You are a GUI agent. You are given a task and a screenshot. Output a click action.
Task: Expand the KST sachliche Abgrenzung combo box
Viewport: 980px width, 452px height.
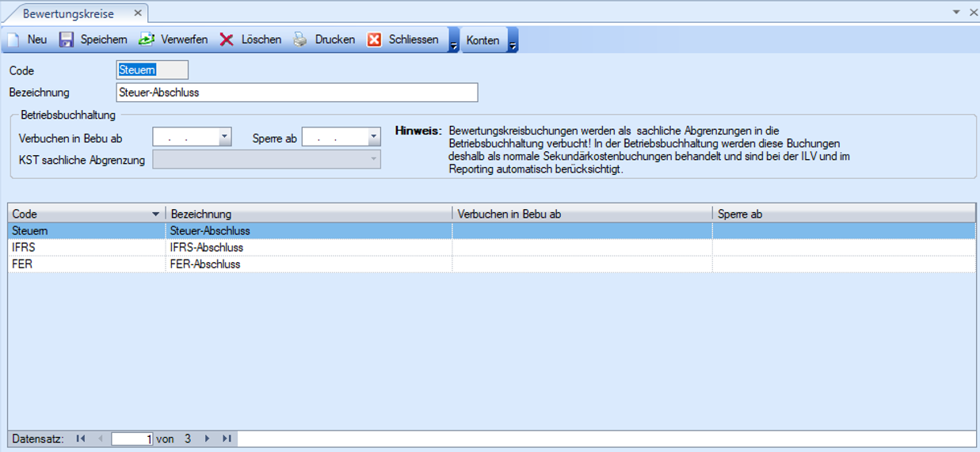point(374,160)
